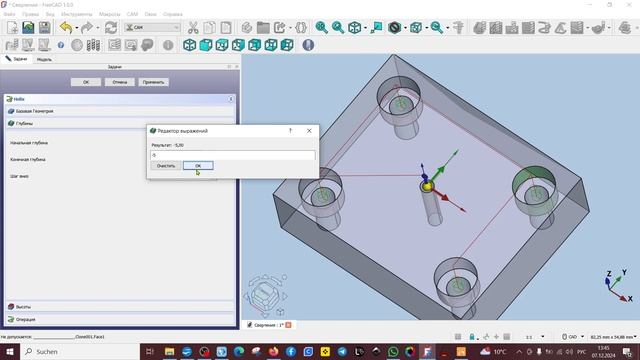This screenshot has width=640, height=360.
Task: Click the expression input field
Action: click(233, 155)
